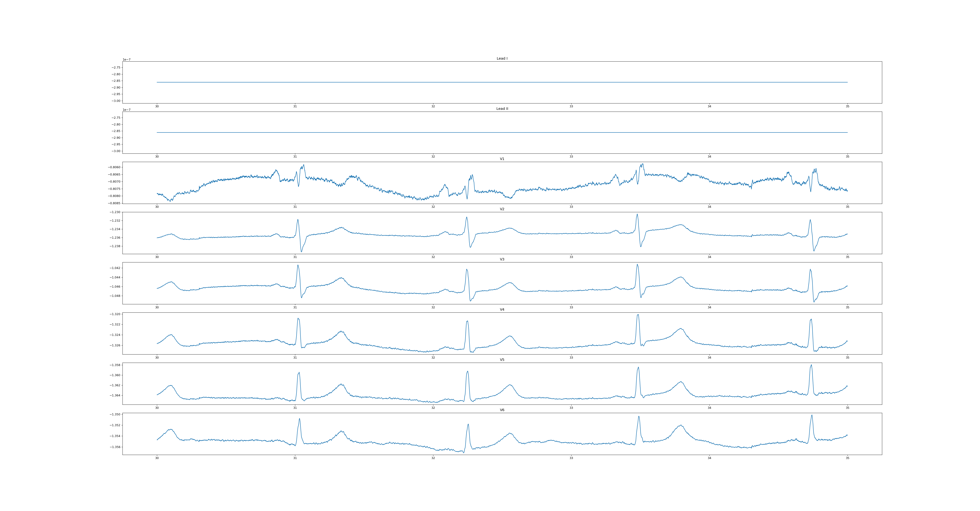Click the last QRS peak in V5 plot
This screenshot has height=511, width=980.
[x=811, y=365]
